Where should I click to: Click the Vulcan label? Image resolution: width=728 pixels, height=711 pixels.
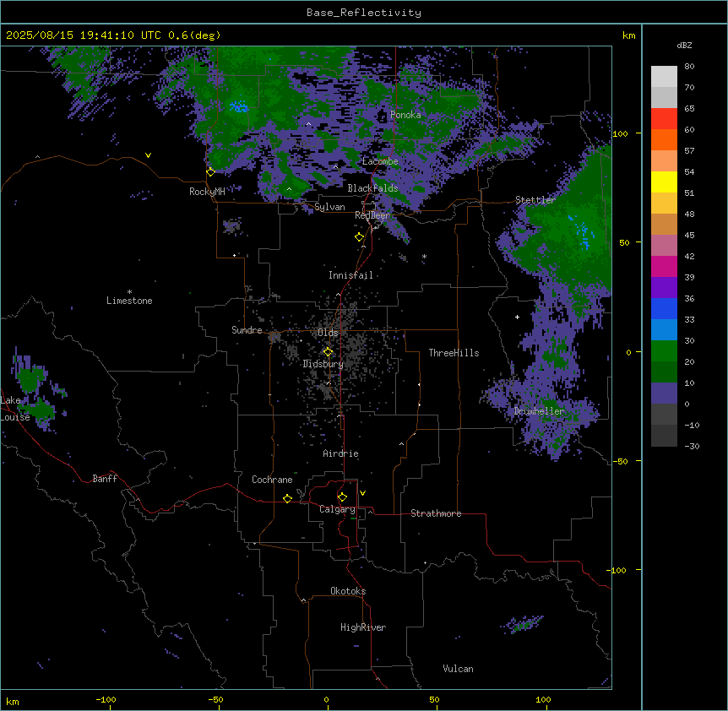click(459, 669)
